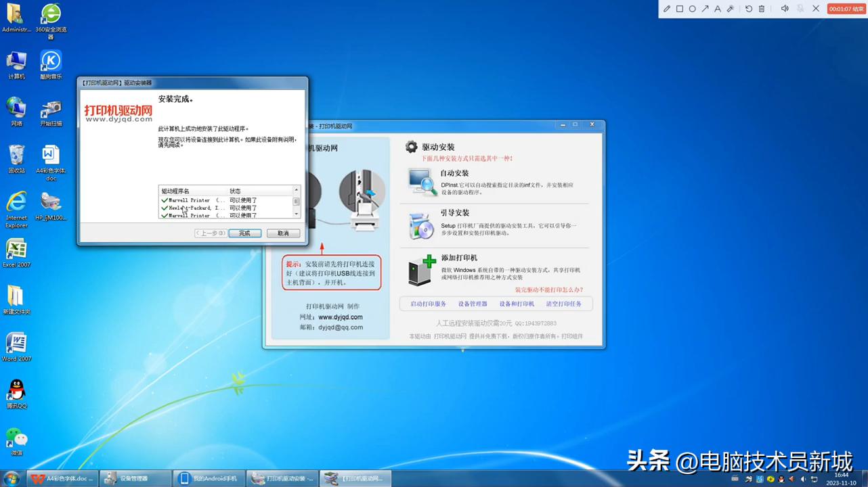The height and width of the screenshot is (487, 868).
Task: Choose the 自动安装 option heading
Action: [x=454, y=173]
